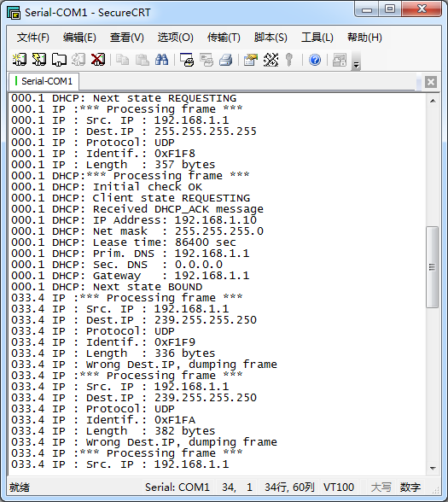Open the 脚本(S) menu
448x502 pixels.
coord(271,38)
